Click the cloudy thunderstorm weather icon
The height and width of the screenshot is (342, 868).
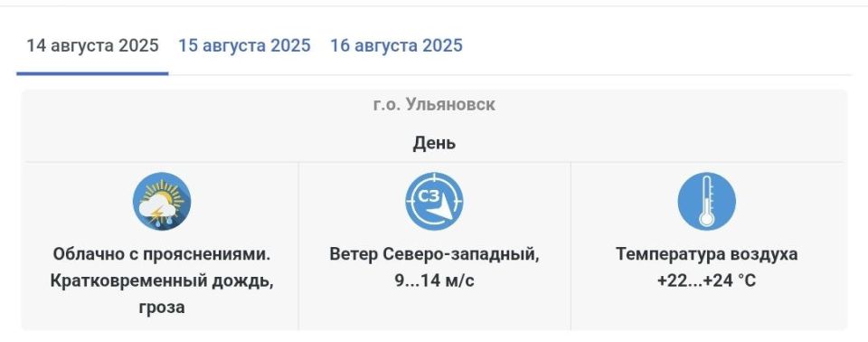(x=162, y=201)
